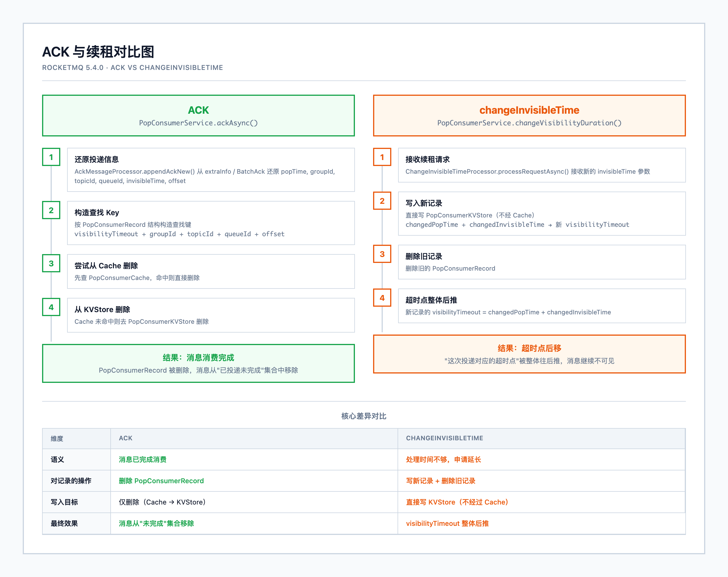Image resolution: width=728 pixels, height=577 pixels.
Task: Click the CHANGEINVISIBLETIME table column header
Action: [x=444, y=438]
